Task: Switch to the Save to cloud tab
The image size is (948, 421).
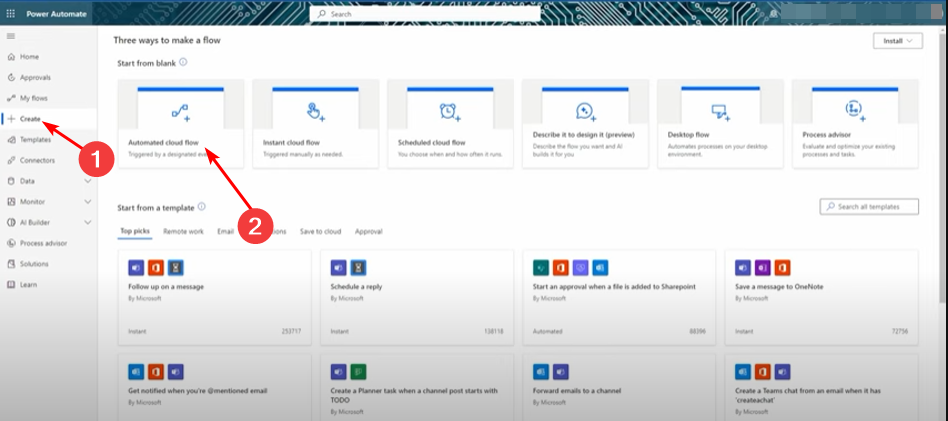Action: [x=320, y=232]
